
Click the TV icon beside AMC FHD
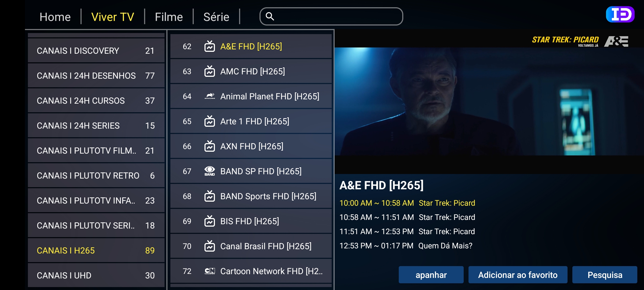click(210, 71)
